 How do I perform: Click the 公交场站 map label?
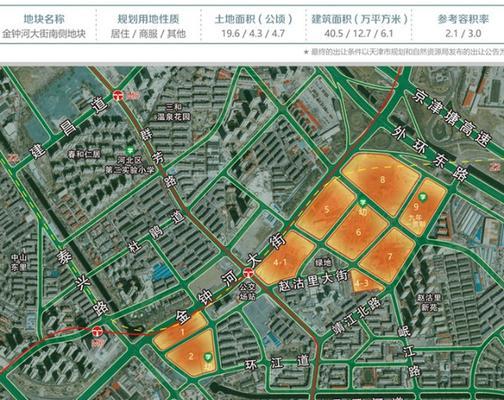tap(247, 291)
